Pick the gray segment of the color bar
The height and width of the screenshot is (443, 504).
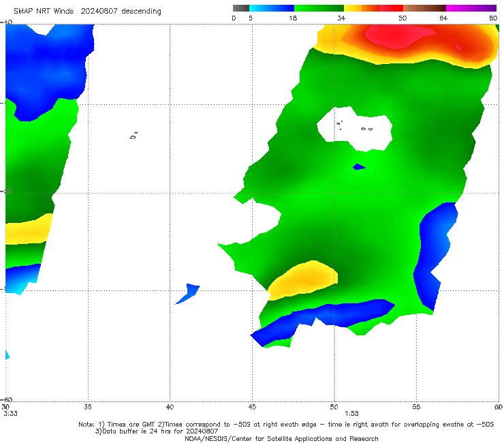pyautogui.click(x=240, y=8)
